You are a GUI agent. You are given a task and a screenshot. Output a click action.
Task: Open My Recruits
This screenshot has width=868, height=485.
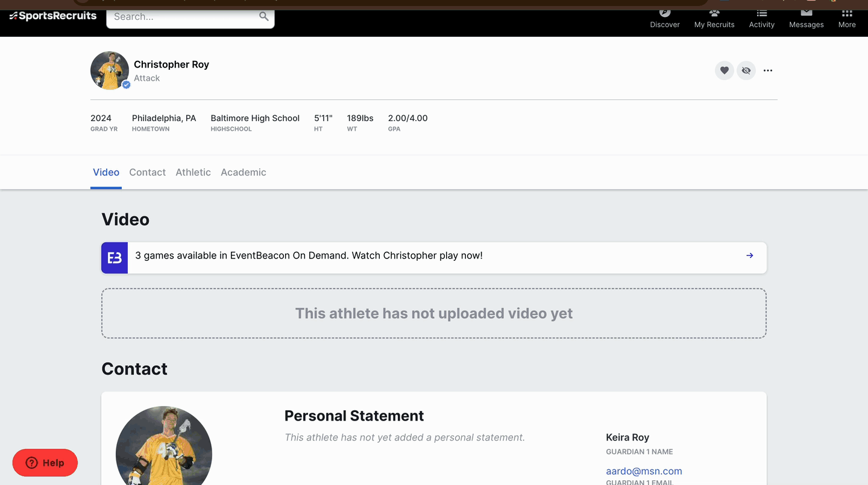(714, 19)
